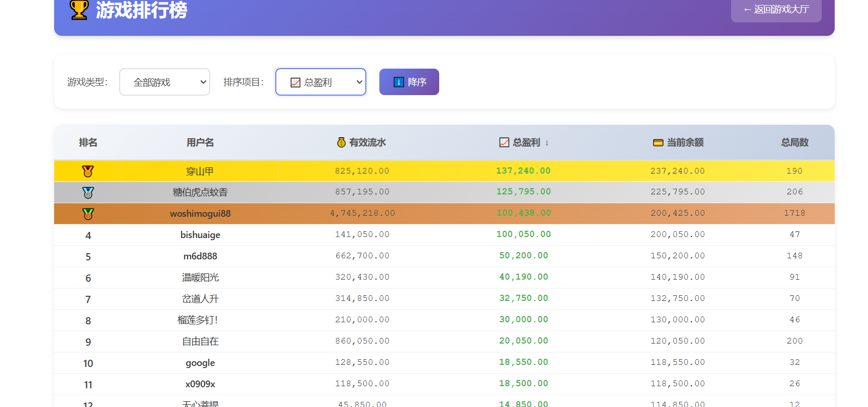Click the silver medal icon for rank 2

click(88, 192)
